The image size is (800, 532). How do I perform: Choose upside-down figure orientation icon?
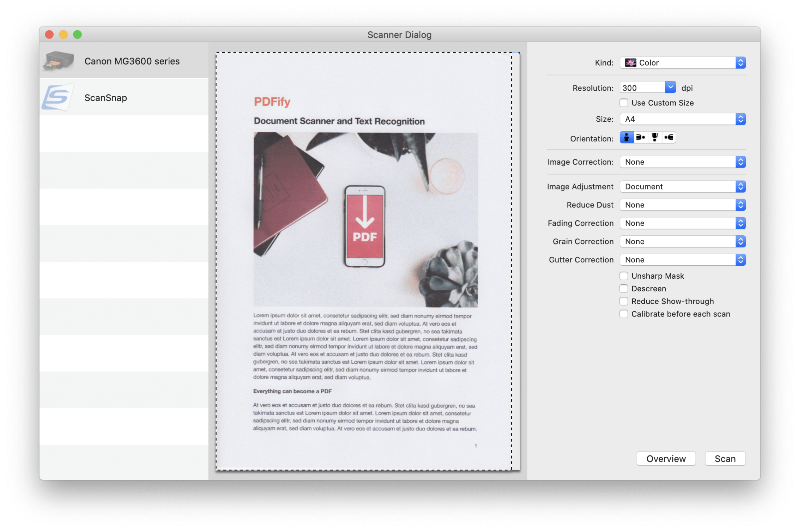pos(655,137)
